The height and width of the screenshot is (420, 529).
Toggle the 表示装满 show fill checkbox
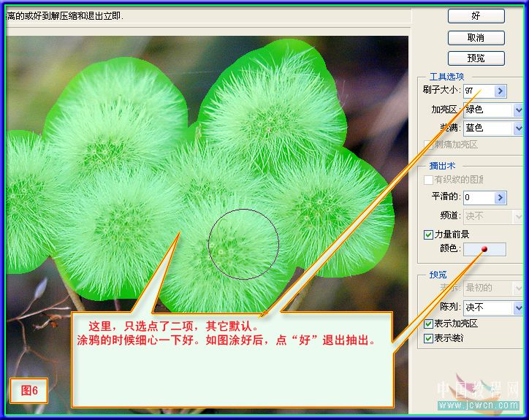pyautogui.click(x=428, y=338)
